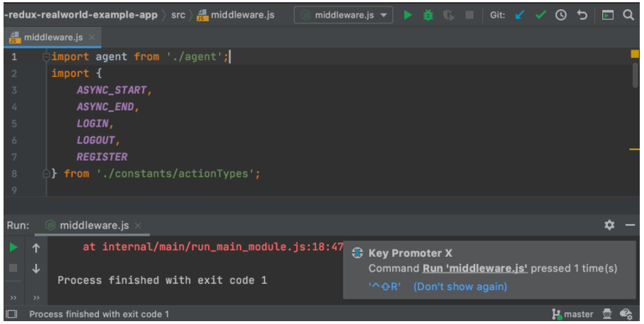Open Run panel settings gear
The image size is (644, 324).
(609, 225)
